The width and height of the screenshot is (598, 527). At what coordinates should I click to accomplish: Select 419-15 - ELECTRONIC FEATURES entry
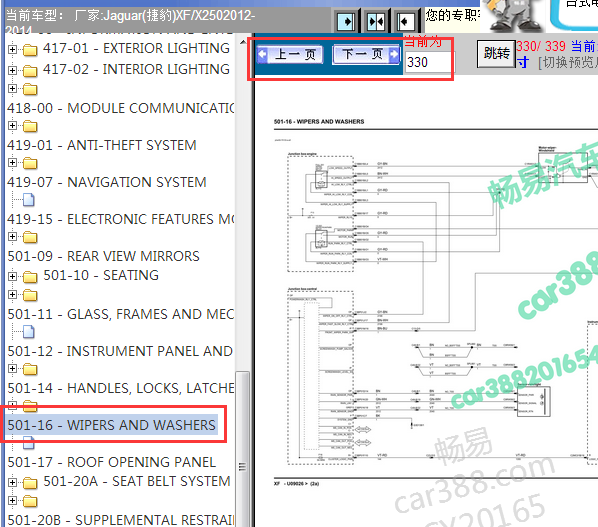[x=121, y=219]
